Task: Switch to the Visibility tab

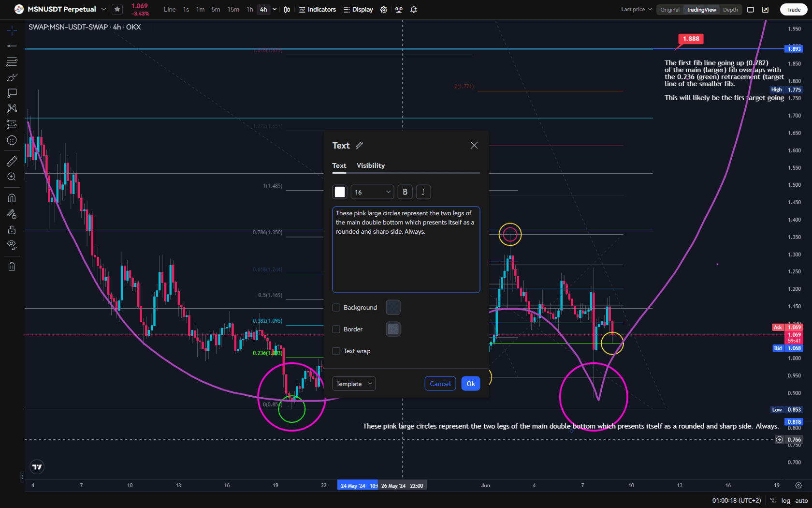Action: (x=371, y=165)
